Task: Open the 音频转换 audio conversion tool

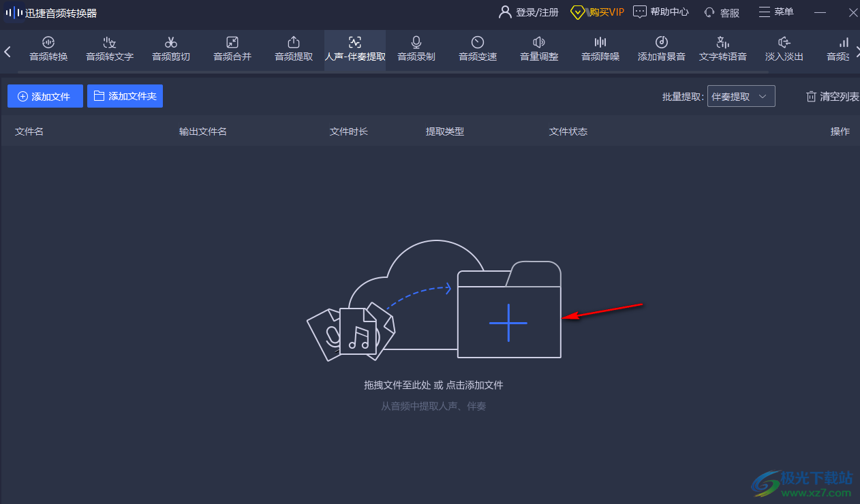Action: click(x=48, y=49)
